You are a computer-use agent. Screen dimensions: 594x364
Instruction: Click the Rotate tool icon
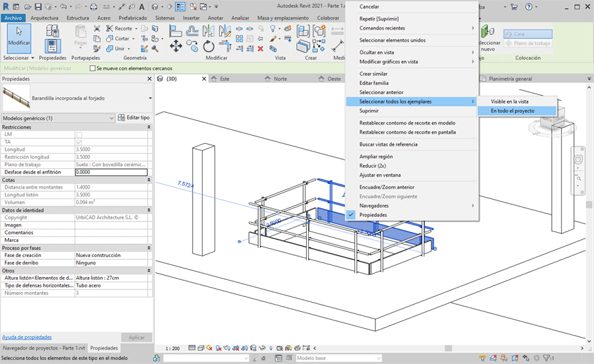(209, 46)
